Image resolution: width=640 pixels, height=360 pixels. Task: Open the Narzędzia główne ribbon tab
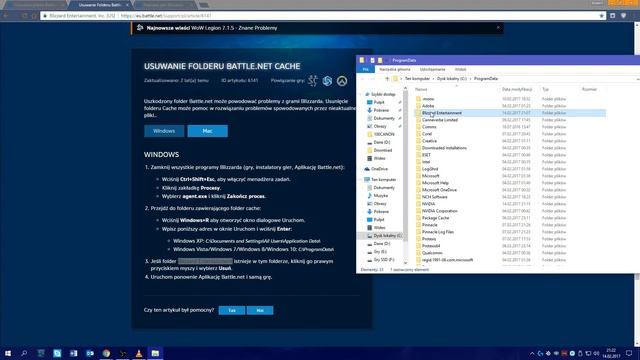pyautogui.click(x=395, y=69)
